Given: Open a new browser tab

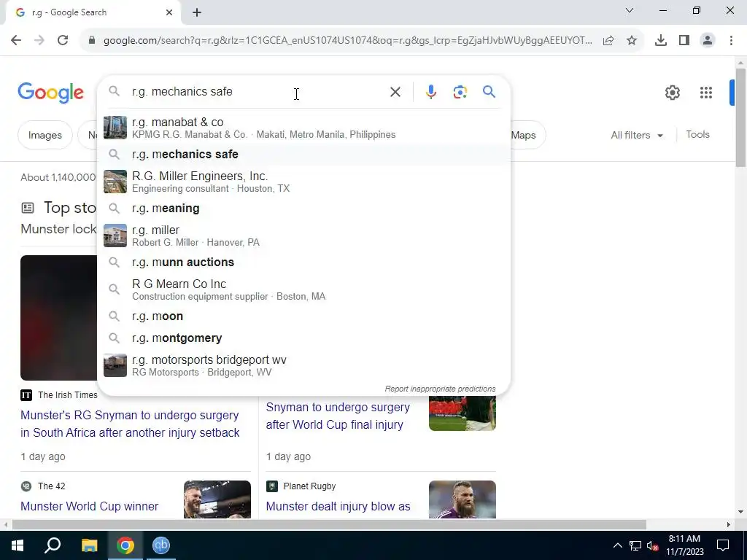Looking at the screenshot, I should pos(197,13).
